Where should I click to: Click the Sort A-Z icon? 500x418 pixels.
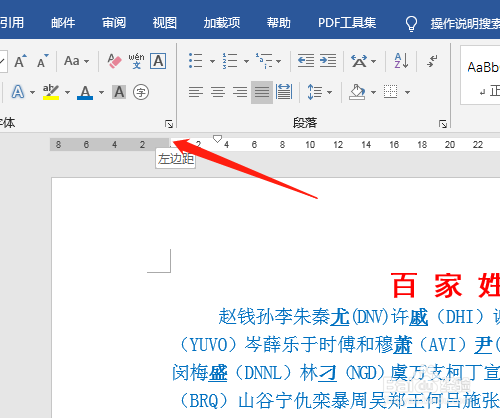[x=401, y=61]
